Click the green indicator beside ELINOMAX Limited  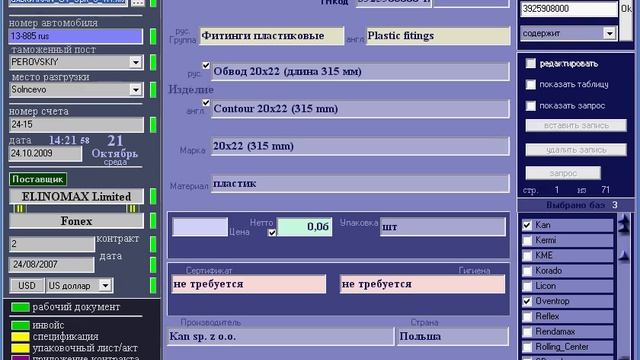pyautogui.click(x=153, y=196)
